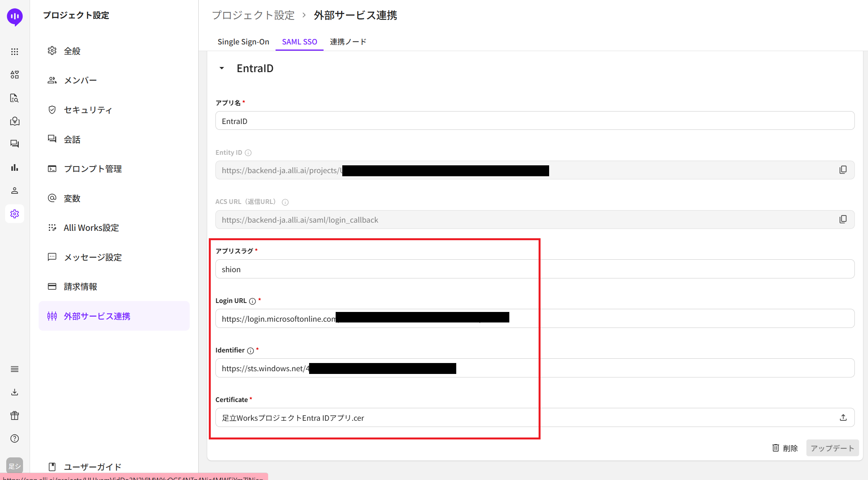The height and width of the screenshot is (480, 868).
Task: Open the analytics bar chart icon
Action: pyautogui.click(x=14, y=168)
